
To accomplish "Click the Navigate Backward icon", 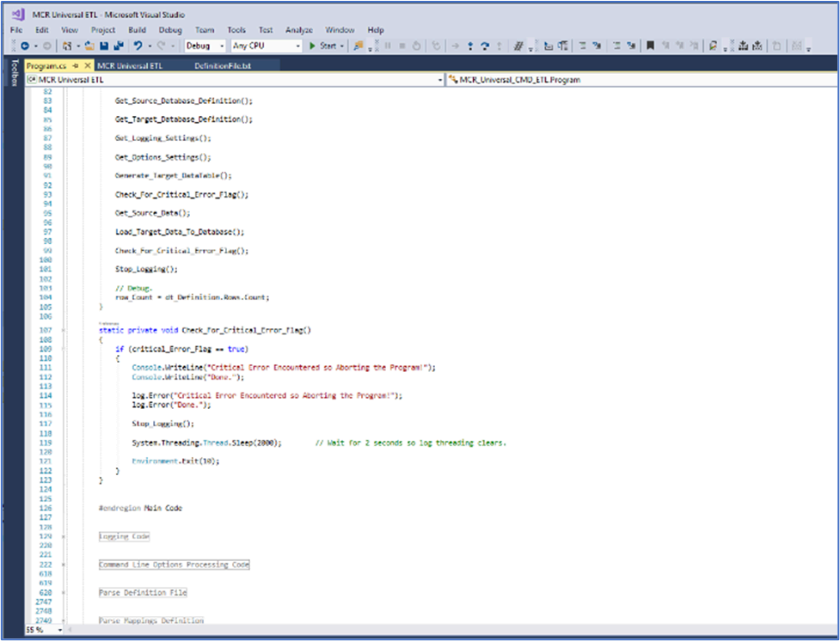I will click(x=25, y=46).
